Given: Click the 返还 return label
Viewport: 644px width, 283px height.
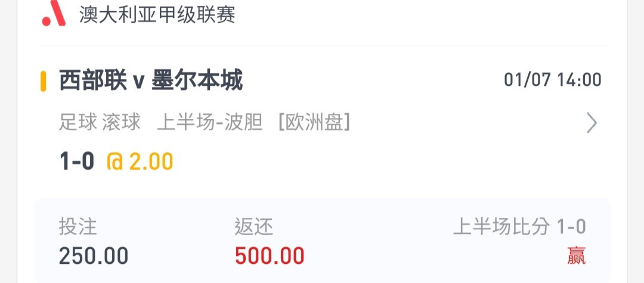Looking at the screenshot, I should [x=254, y=227].
